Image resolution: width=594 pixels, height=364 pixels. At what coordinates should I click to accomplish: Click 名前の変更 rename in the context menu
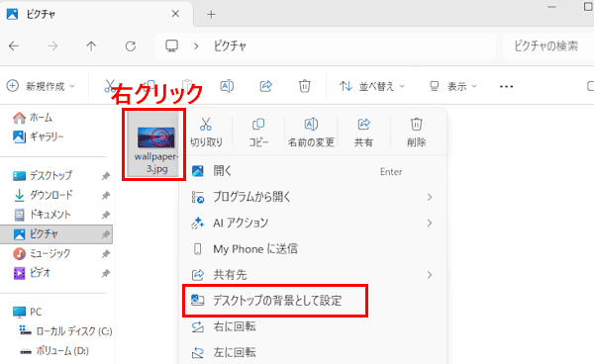click(x=311, y=132)
